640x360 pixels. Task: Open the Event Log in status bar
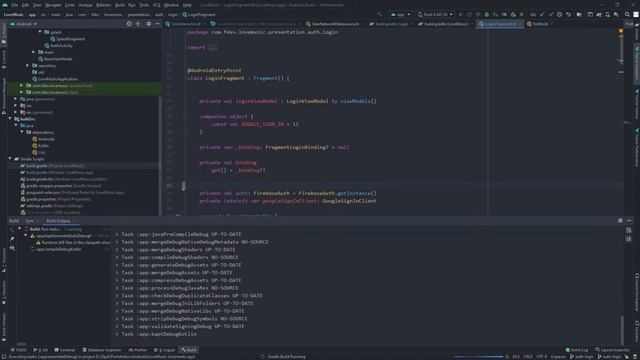577,350
